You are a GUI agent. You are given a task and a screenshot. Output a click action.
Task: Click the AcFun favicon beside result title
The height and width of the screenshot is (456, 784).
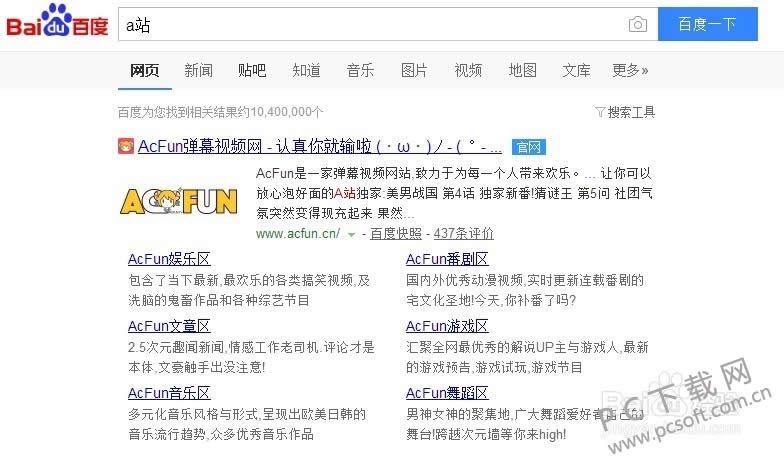pyautogui.click(x=126, y=146)
